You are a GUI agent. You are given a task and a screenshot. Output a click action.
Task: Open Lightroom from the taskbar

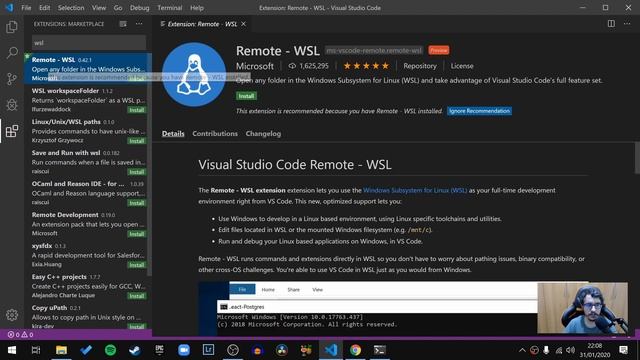(x=208, y=350)
